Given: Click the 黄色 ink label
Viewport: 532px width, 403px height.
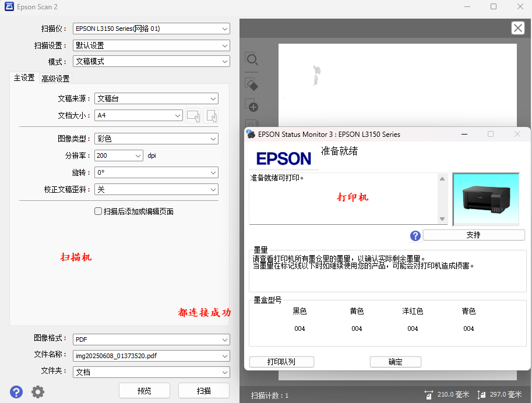Looking at the screenshot, I should tap(357, 311).
